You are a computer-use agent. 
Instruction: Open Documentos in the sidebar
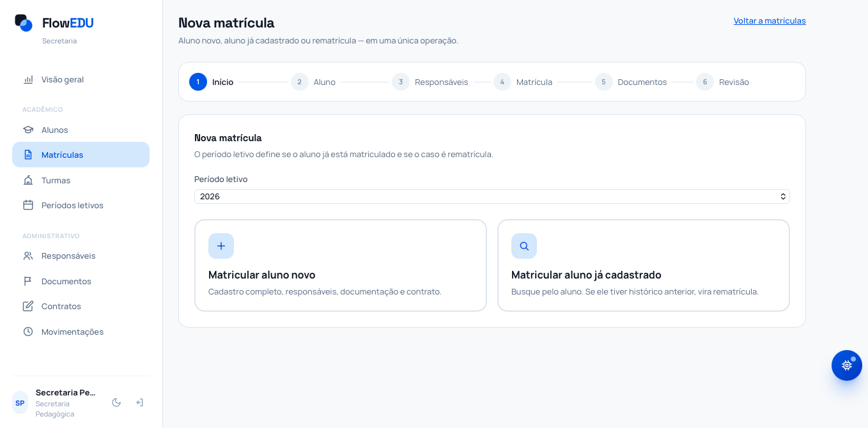point(81,281)
